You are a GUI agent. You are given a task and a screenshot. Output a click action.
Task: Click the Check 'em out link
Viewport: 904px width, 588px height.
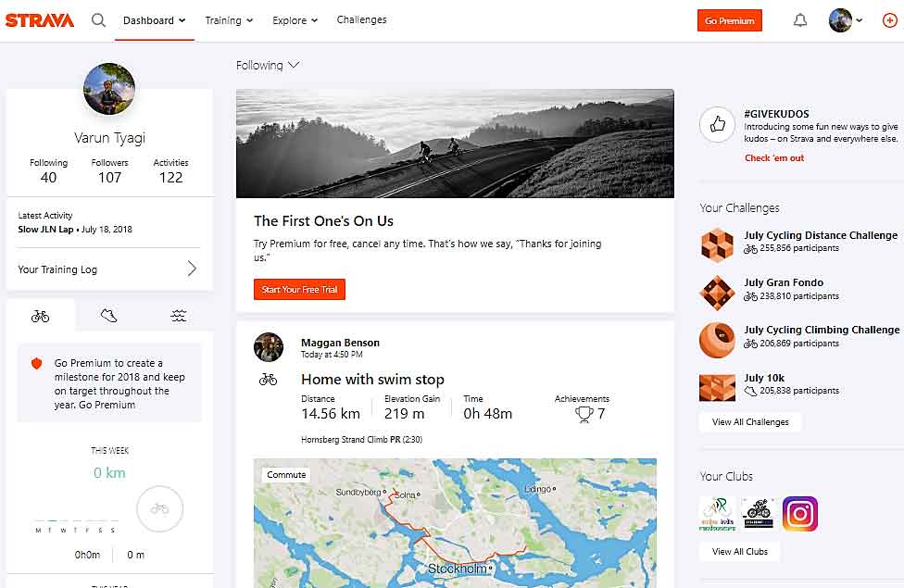(774, 158)
